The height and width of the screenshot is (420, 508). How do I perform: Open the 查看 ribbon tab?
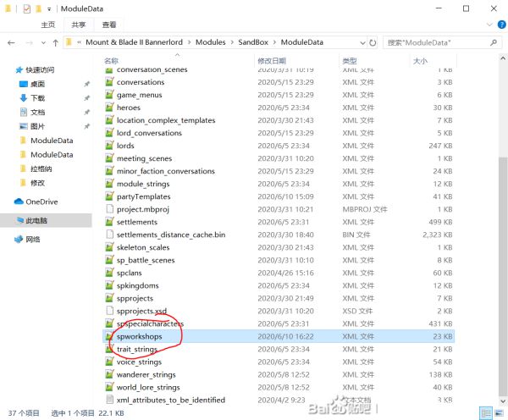109,26
